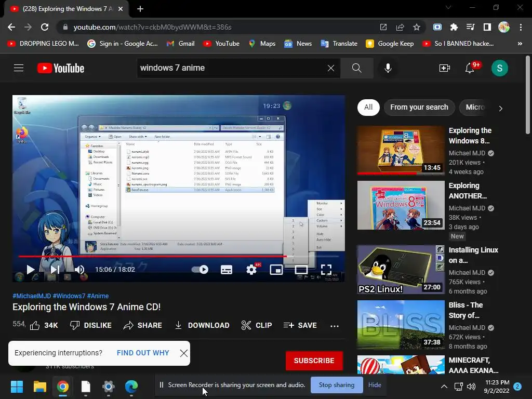This screenshot has width=532, height=399.
Task: Share this page icon in address bar
Action: [400, 27]
